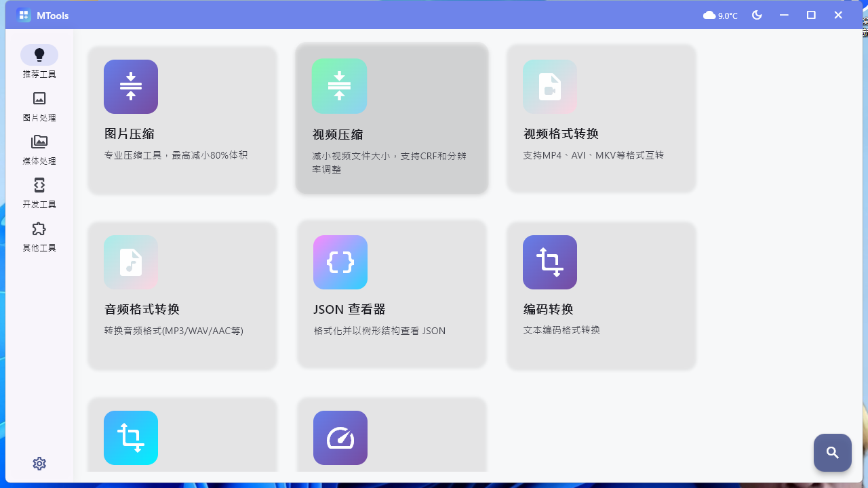This screenshot has width=868, height=488.
Task: Click the 视频格式转换 file conversion icon
Action: 549,86
